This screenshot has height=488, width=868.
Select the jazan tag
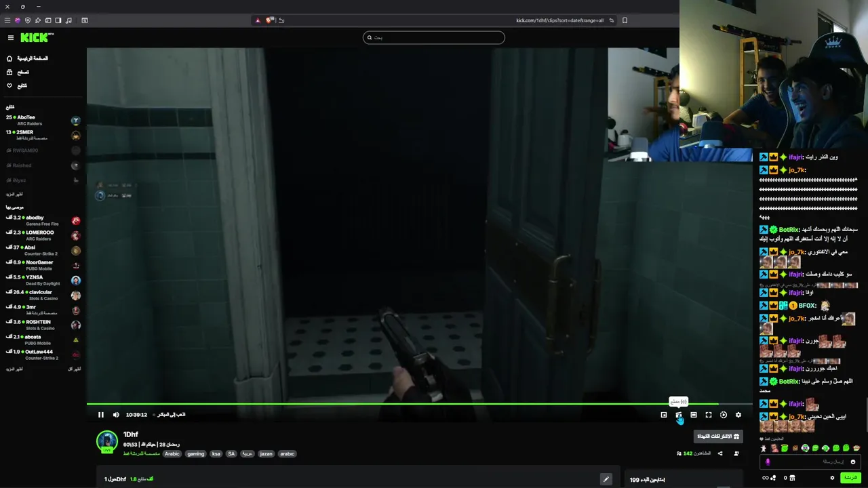coord(266,454)
